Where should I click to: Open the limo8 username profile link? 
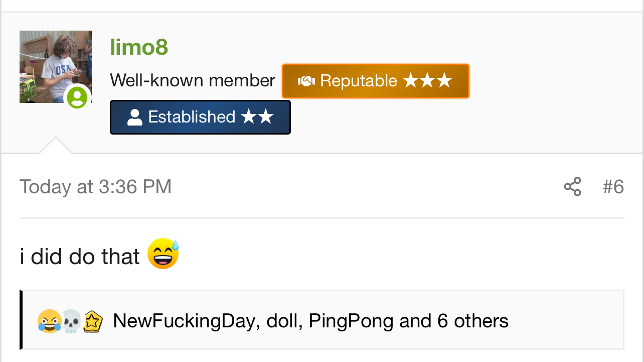pos(139,48)
